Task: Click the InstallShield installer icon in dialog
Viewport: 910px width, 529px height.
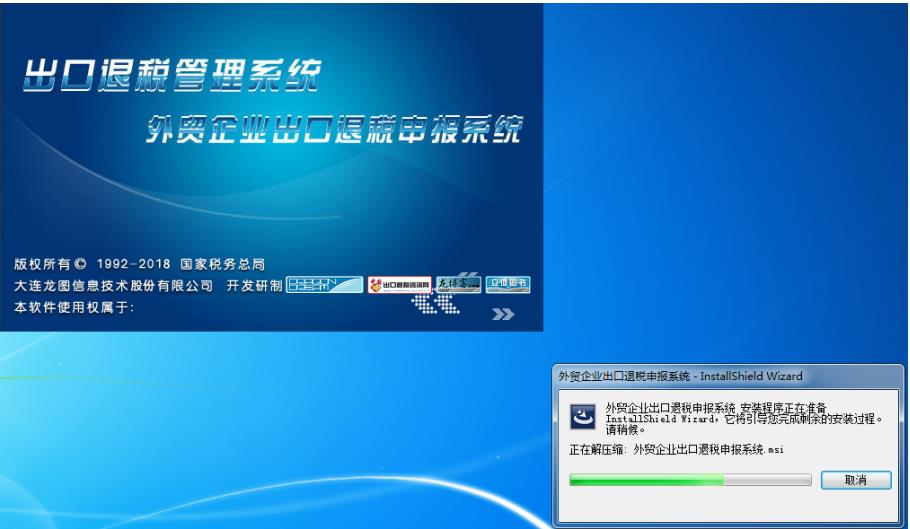Action: pyautogui.click(x=583, y=416)
